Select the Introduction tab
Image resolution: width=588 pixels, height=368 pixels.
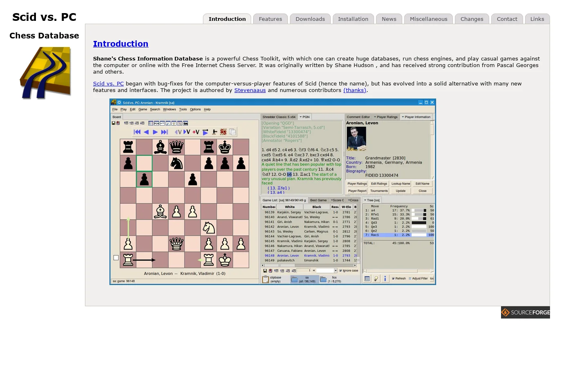pos(227,19)
